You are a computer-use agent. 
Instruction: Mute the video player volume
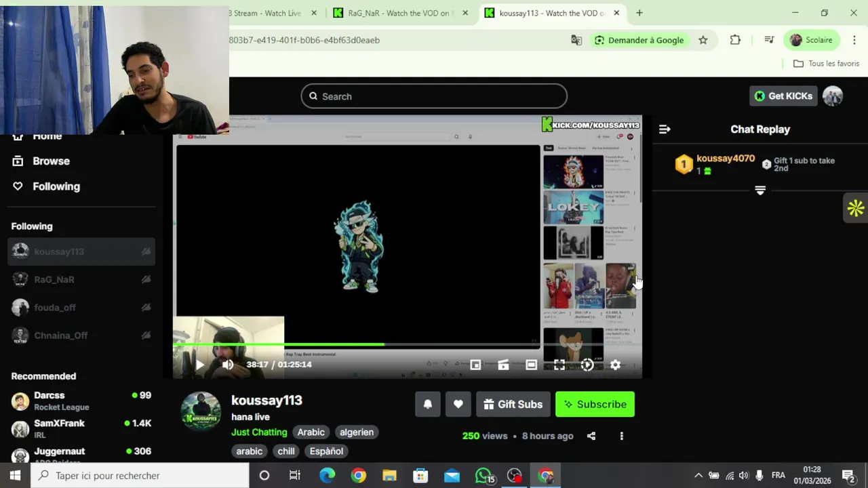(228, 365)
